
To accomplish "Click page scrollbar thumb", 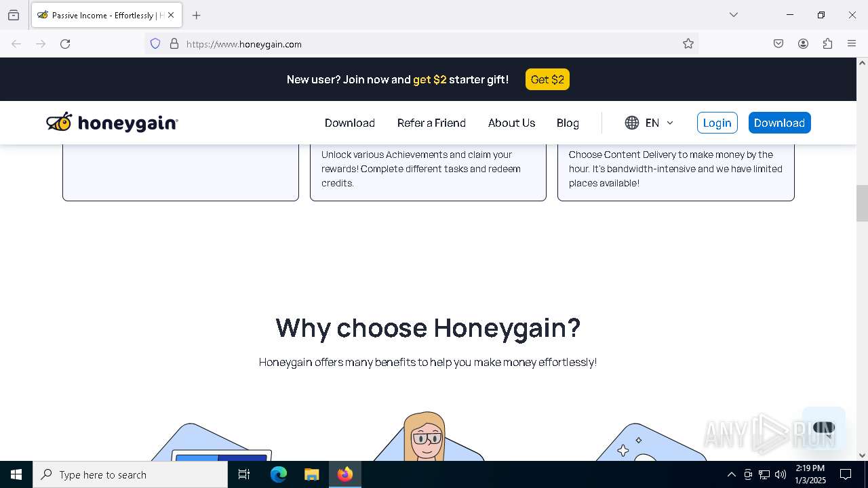I will (x=862, y=203).
